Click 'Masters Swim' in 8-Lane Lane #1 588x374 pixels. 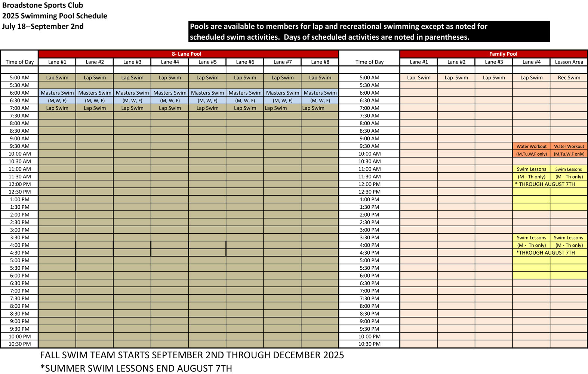tap(57, 93)
